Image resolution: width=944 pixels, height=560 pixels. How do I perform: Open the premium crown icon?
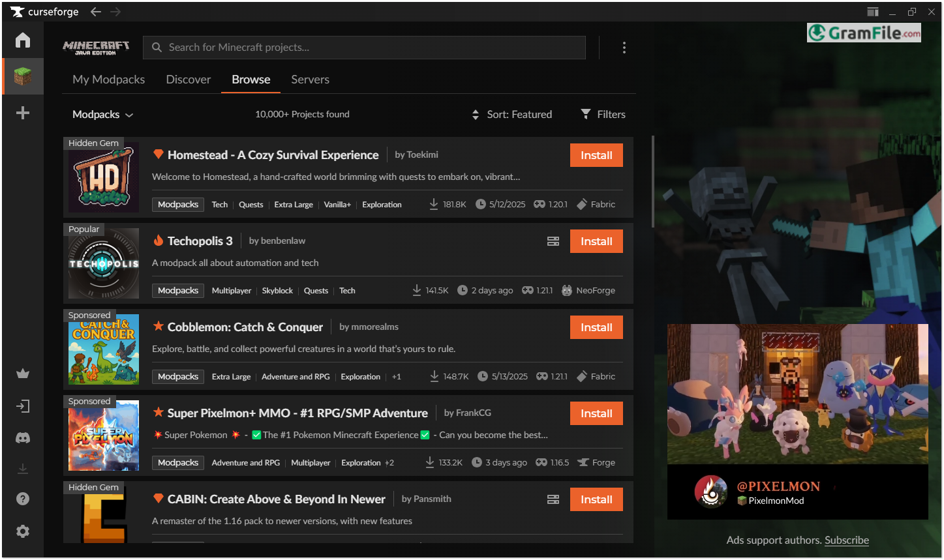[x=23, y=374]
